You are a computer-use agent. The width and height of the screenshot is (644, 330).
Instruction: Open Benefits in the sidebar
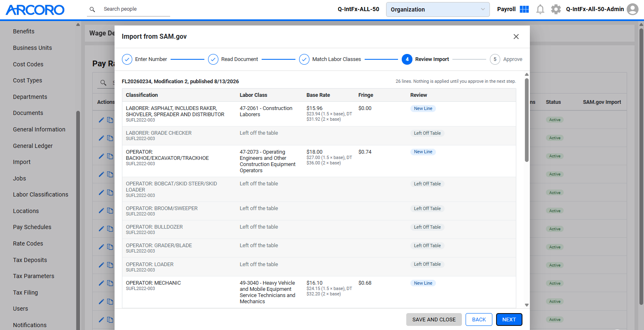(24, 31)
